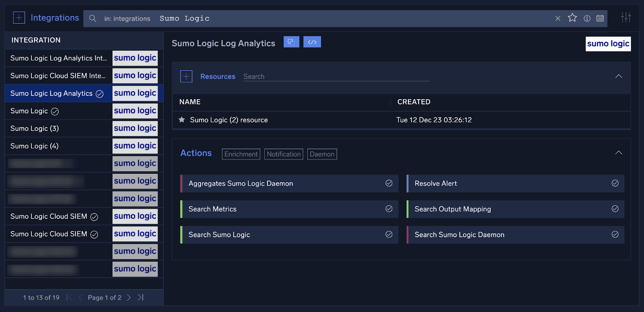Click the Actions section heading
This screenshot has height=312, width=644.
(196, 153)
